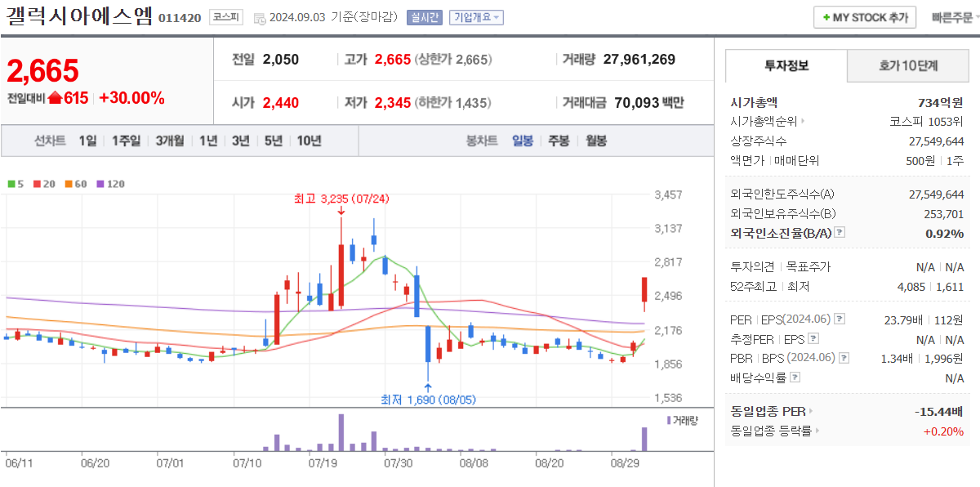The width and height of the screenshot is (980, 487).
Task: Click the purple 거래량 volume legend marker
Action: 670,420
